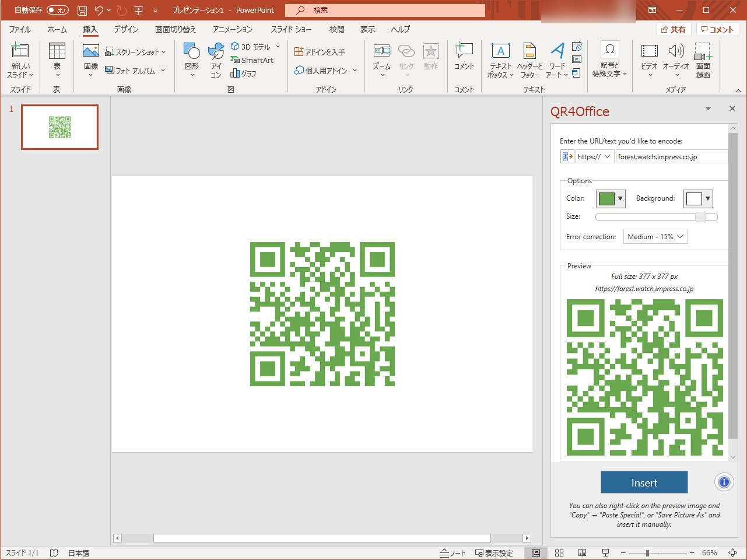
Task: Open the https:// protocol dropdown
Action: click(594, 156)
